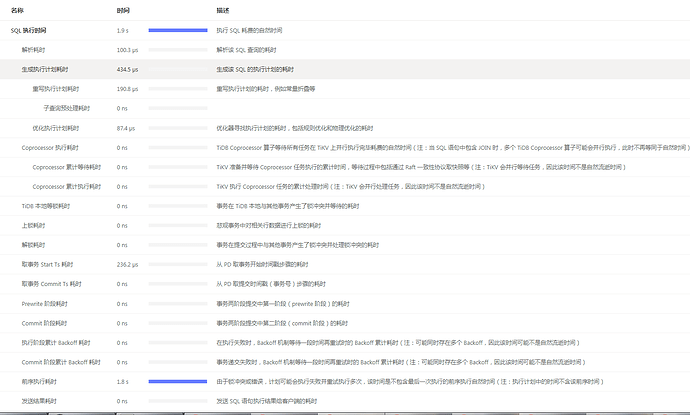Image resolution: width=690 pixels, height=415 pixels.
Task: Click the description of 发送结果耗时 row
Action: tap(267, 401)
